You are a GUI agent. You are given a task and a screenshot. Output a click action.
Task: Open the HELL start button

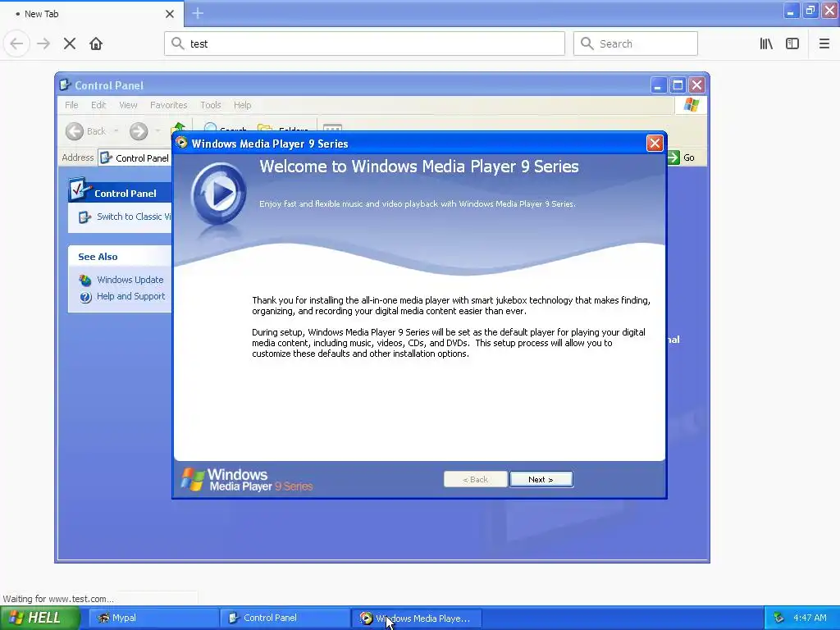coord(39,618)
